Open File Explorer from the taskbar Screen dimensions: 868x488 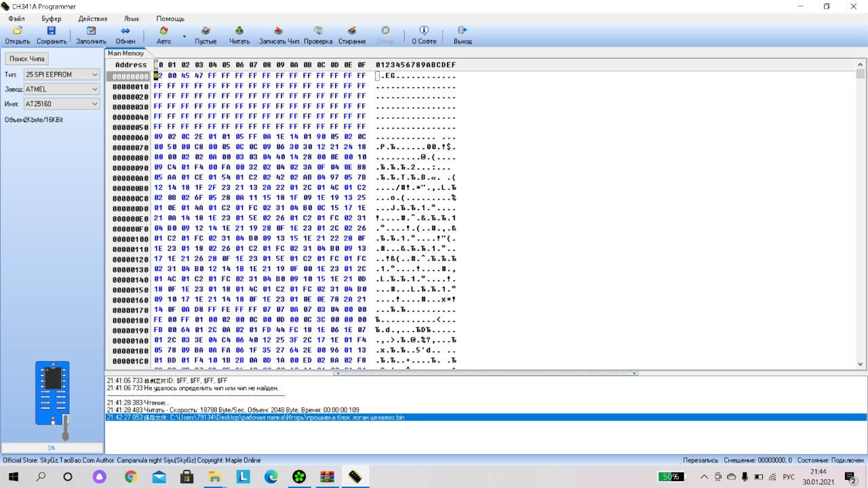(214, 477)
